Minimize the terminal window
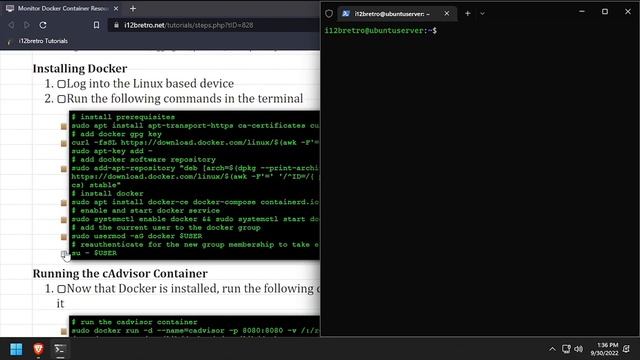The height and width of the screenshot is (360, 640). click(x=582, y=12)
